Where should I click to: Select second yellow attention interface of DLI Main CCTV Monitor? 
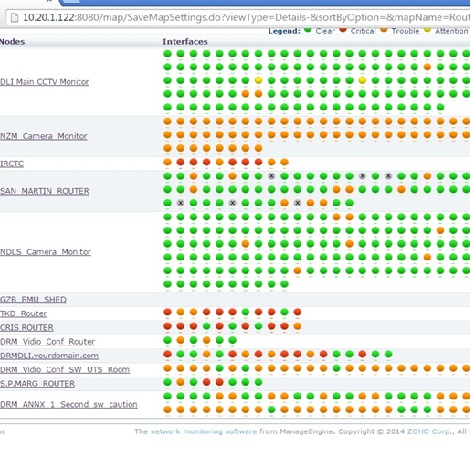(362, 80)
